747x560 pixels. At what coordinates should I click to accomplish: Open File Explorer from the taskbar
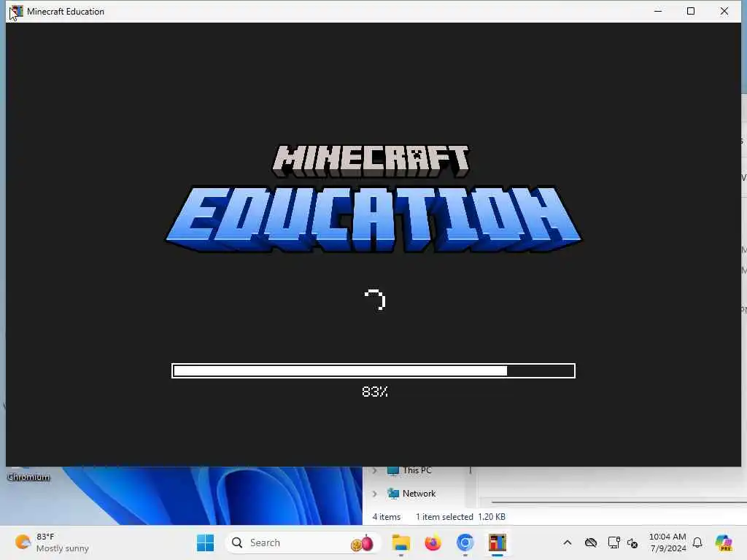click(401, 542)
